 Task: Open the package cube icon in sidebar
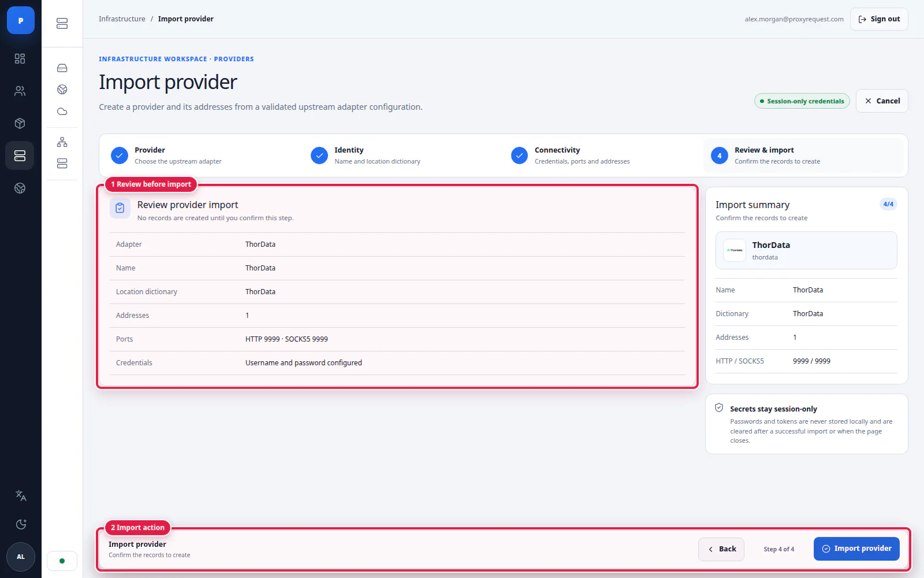click(20, 123)
